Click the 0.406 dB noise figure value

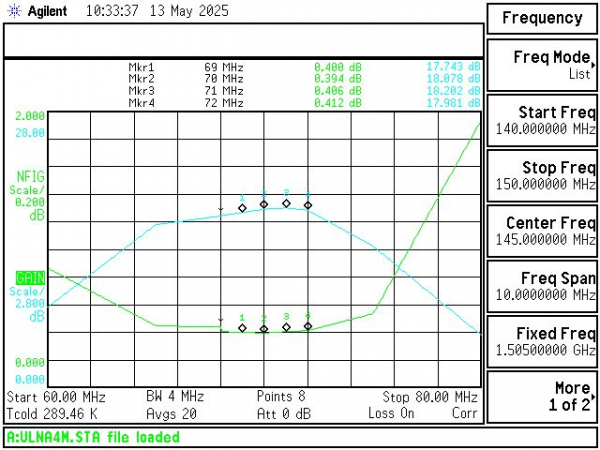(x=338, y=91)
